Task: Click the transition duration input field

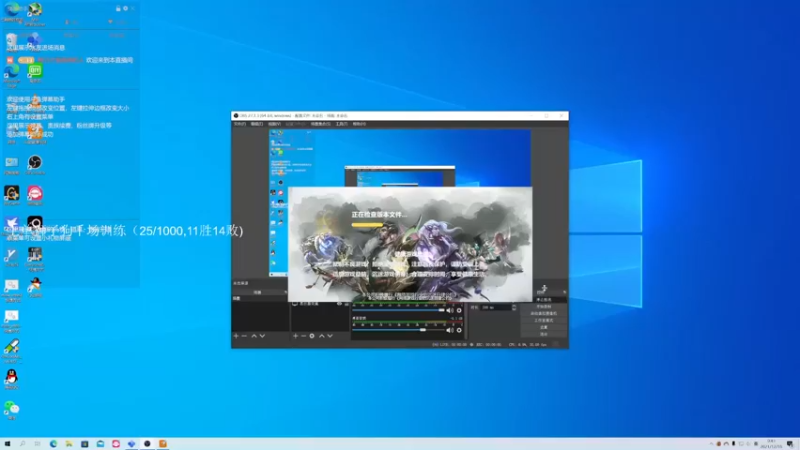Action: pyautogui.click(x=496, y=307)
